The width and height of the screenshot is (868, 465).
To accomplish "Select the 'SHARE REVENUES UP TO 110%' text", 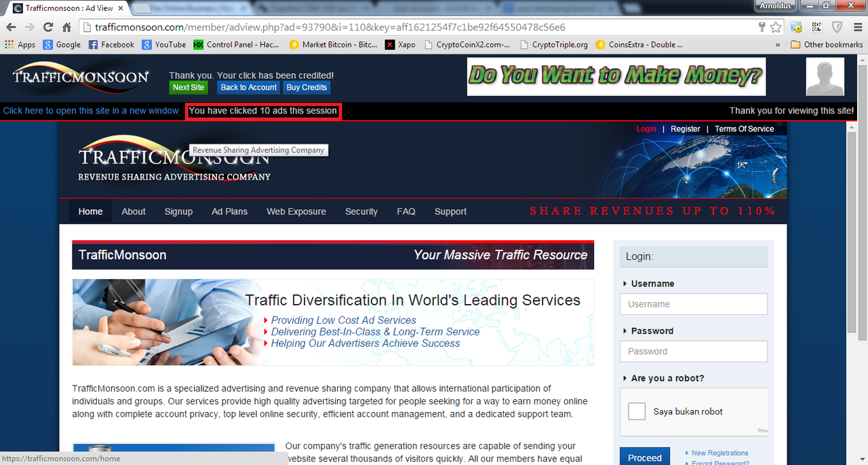I will click(652, 211).
